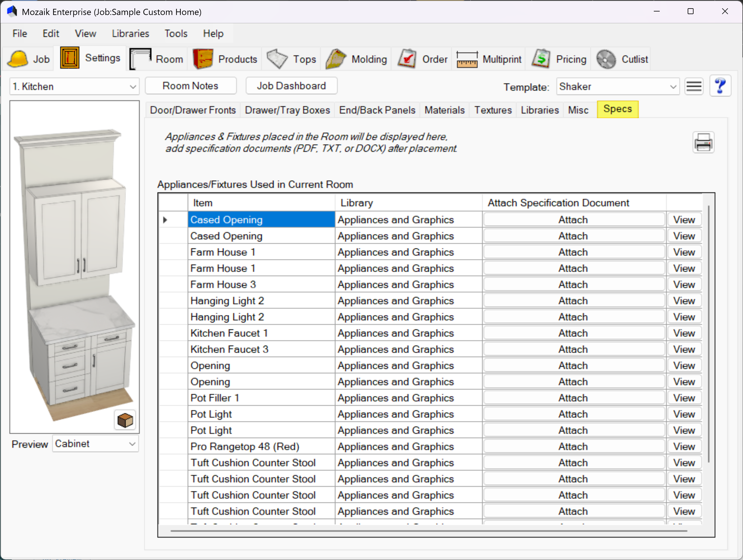743x560 pixels.
Task: Click the 3D cube icon in preview
Action: tap(125, 420)
